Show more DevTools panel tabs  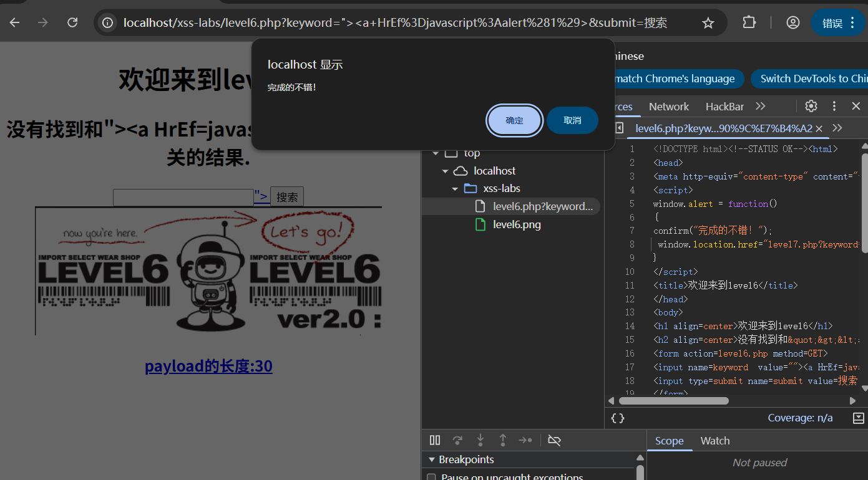(x=760, y=106)
